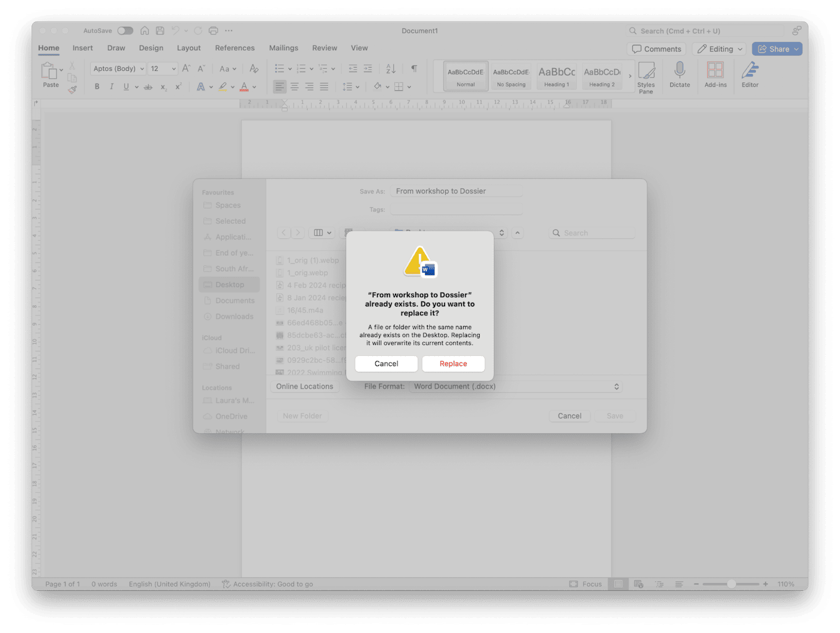Viewport: 840px width, 633px height.
Task: Apply underline to text
Action: pyautogui.click(x=125, y=86)
